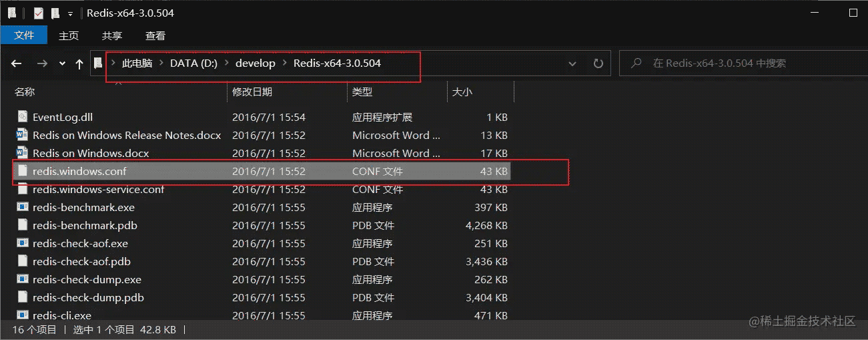The width and height of the screenshot is (868, 340).
Task: Select Redis on Windows Release Notes.docx icon
Action: [23, 135]
